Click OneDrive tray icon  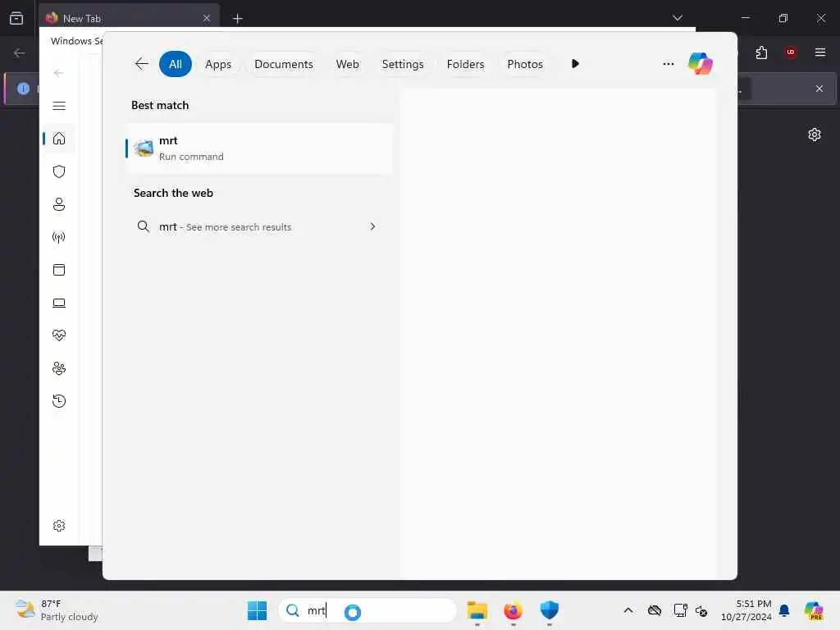coord(654,610)
